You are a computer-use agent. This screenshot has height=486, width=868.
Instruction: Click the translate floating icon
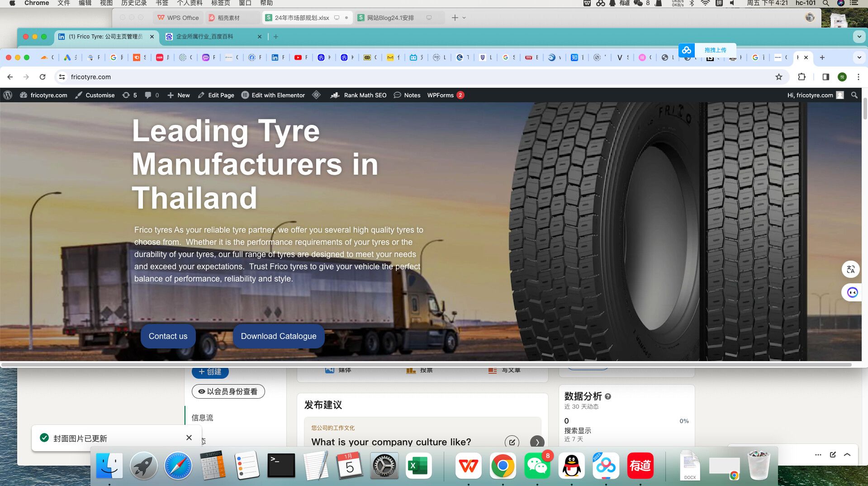851,269
